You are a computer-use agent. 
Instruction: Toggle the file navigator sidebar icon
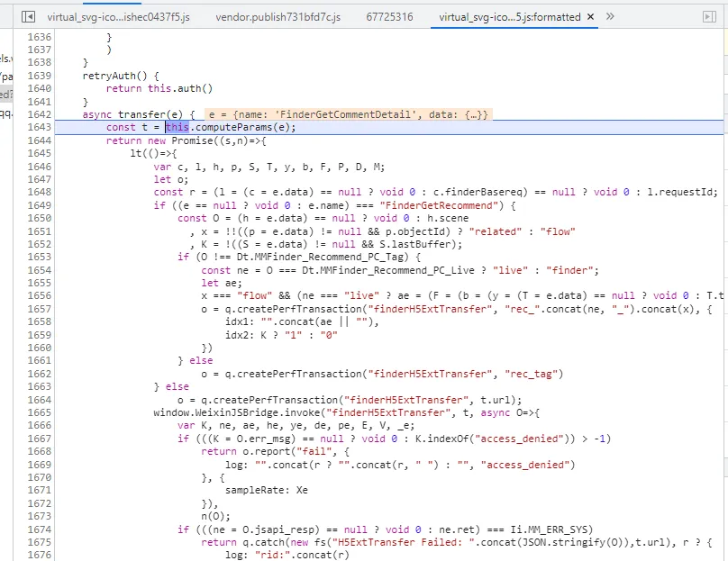[x=28, y=17]
